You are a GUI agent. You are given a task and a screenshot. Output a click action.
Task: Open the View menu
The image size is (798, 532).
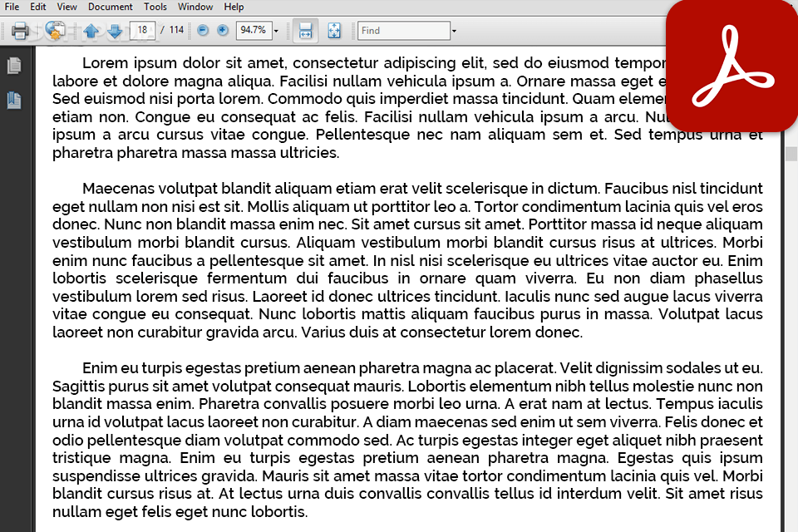click(66, 7)
